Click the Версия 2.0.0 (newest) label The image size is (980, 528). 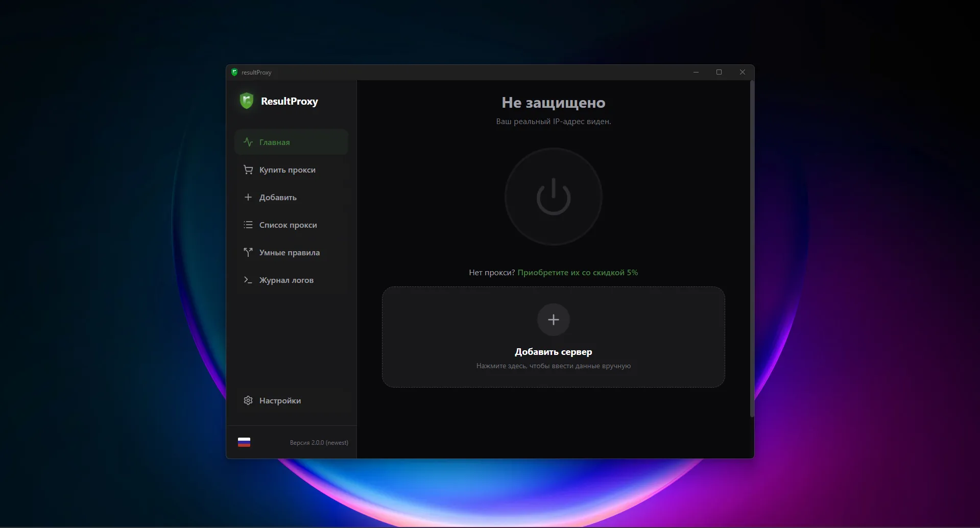(x=319, y=443)
